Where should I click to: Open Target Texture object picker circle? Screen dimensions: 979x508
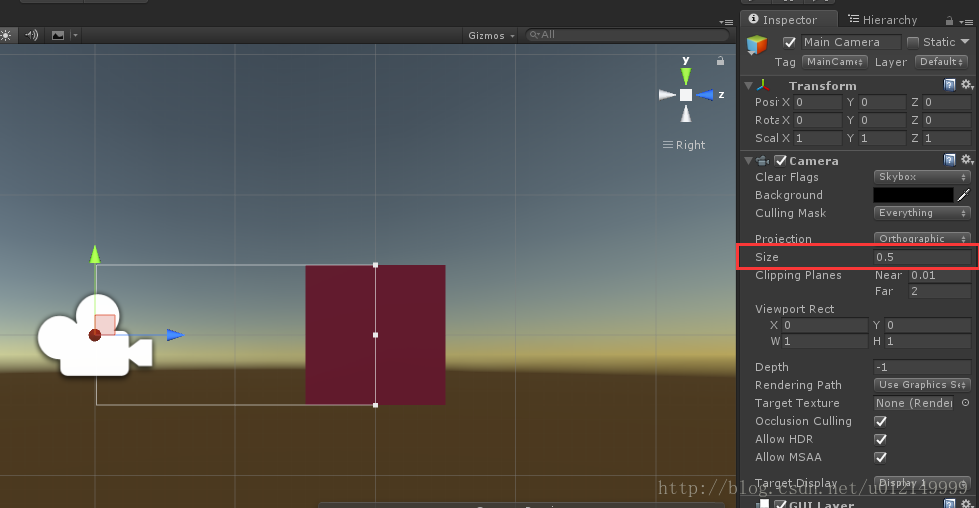click(965, 403)
